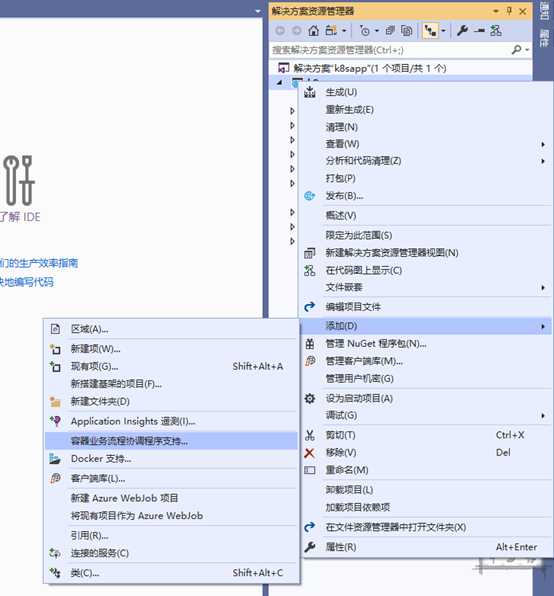Open the search options dropdown arrow
This screenshot has width=554, height=596.
pos(527,49)
